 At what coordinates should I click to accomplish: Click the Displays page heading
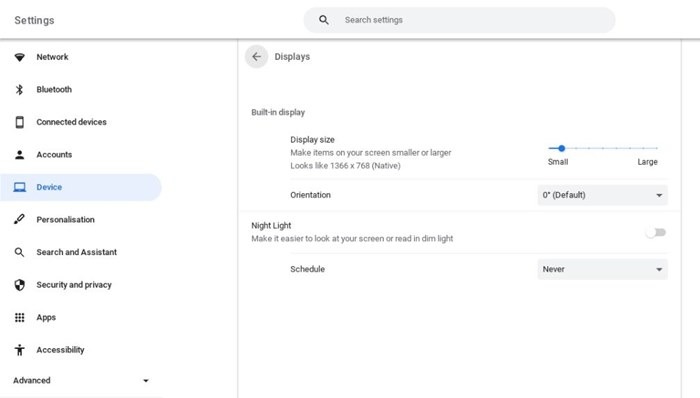coord(292,57)
